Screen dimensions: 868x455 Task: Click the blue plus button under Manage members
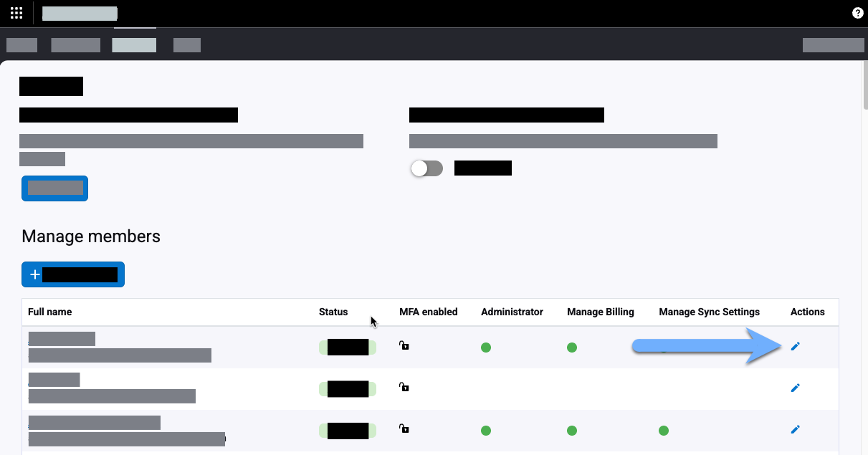[73, 274]
